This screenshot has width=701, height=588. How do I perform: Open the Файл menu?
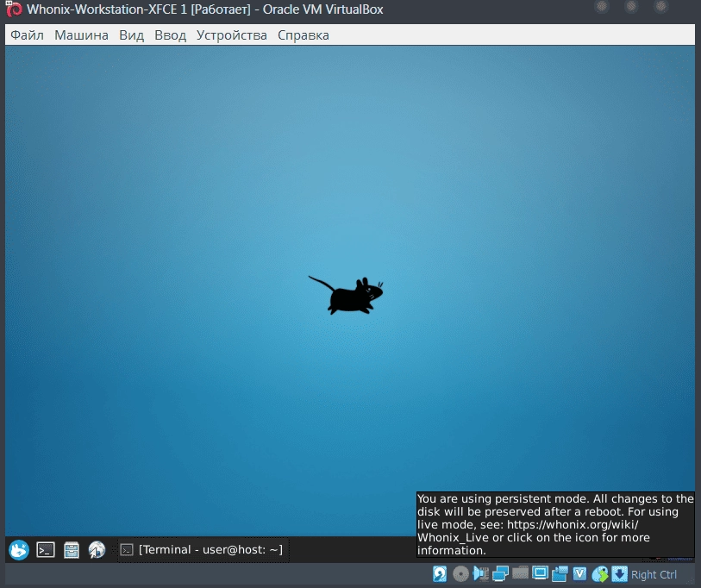coord(27,34)
